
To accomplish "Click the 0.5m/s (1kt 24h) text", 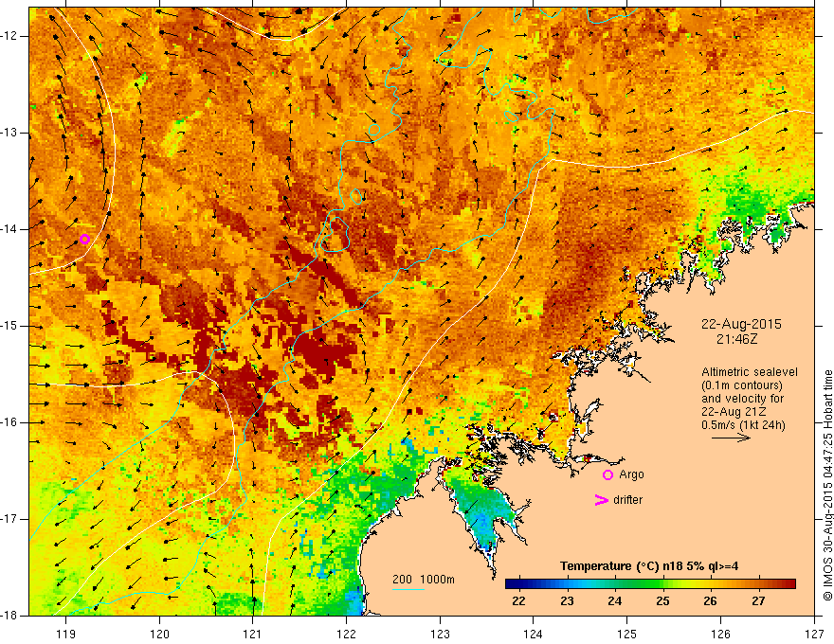I will 743,425.
